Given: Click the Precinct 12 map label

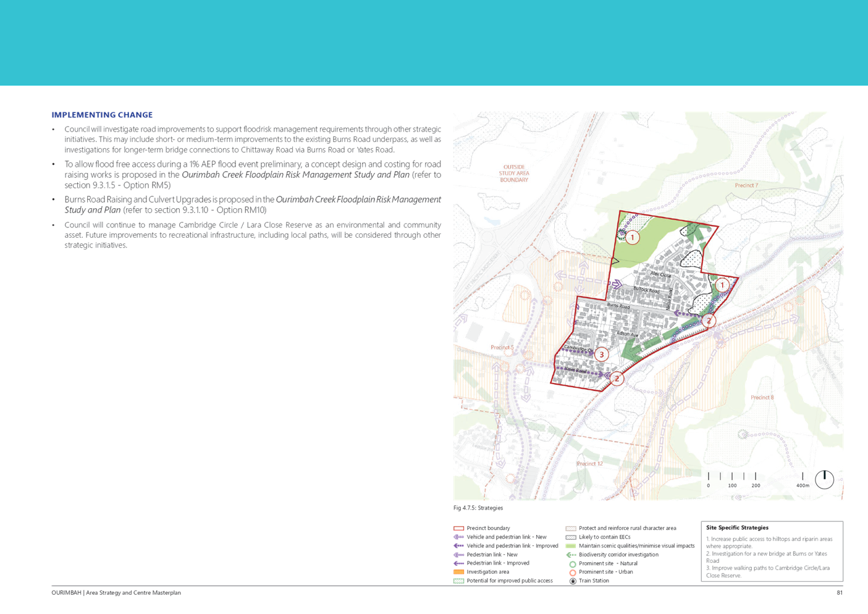Looking at the screenshot, I should coord(589,464).
